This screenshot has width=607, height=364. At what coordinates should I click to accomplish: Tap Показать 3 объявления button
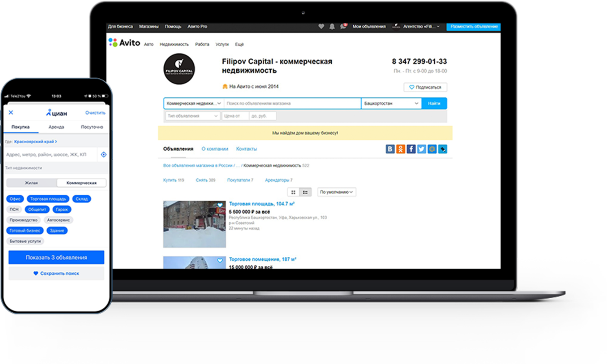[56, 257]
